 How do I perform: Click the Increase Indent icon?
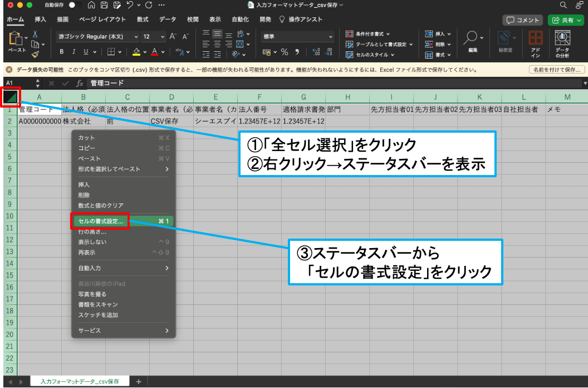[x=218, y=55]
